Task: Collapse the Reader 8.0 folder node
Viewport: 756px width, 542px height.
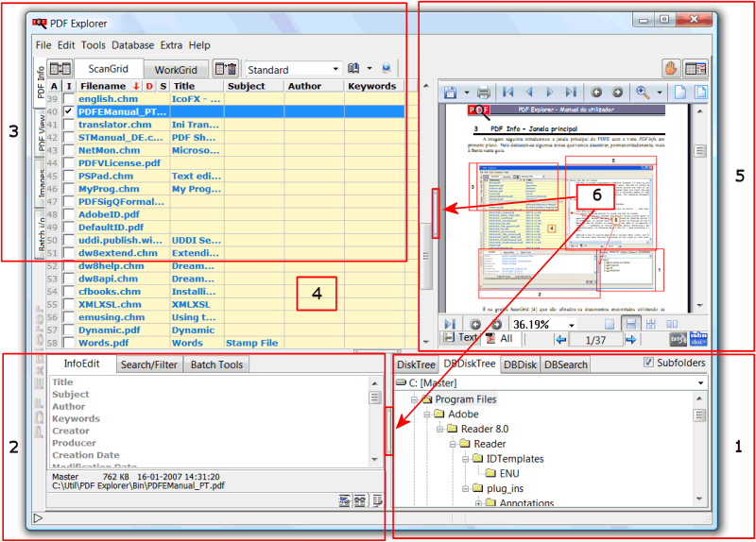Action: (x=439, y=430)
